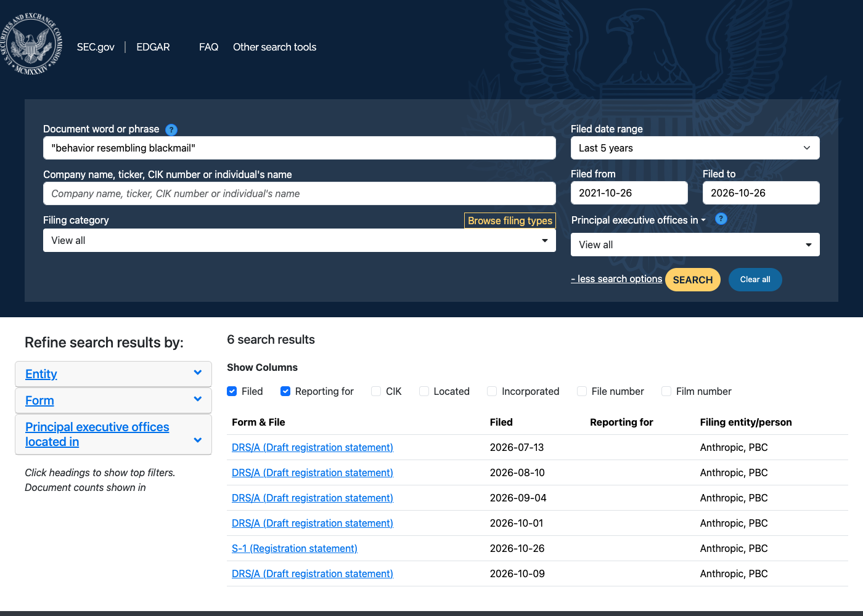Click the Reporting for column header

click(x=621, y=422)
